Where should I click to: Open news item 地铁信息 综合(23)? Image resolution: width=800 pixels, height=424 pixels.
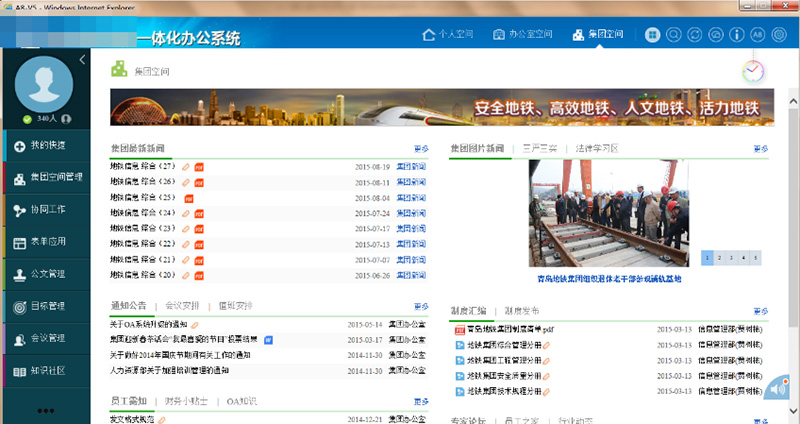[143, 229]
